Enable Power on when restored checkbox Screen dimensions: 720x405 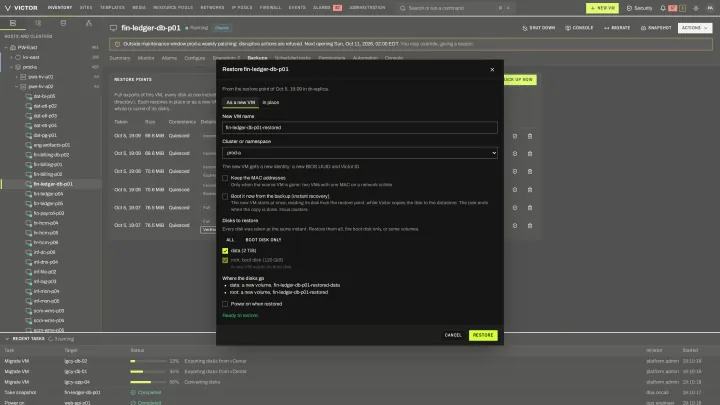(225, 304)
